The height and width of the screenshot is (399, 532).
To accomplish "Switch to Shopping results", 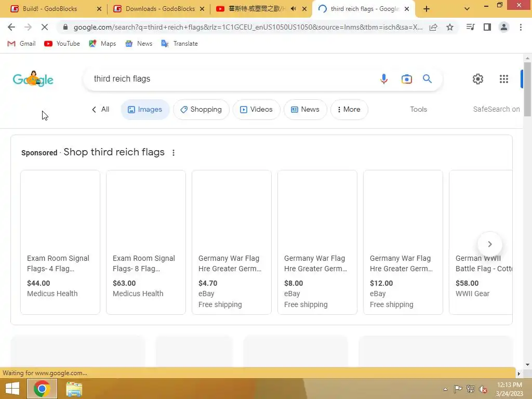I will pos(201,109).
